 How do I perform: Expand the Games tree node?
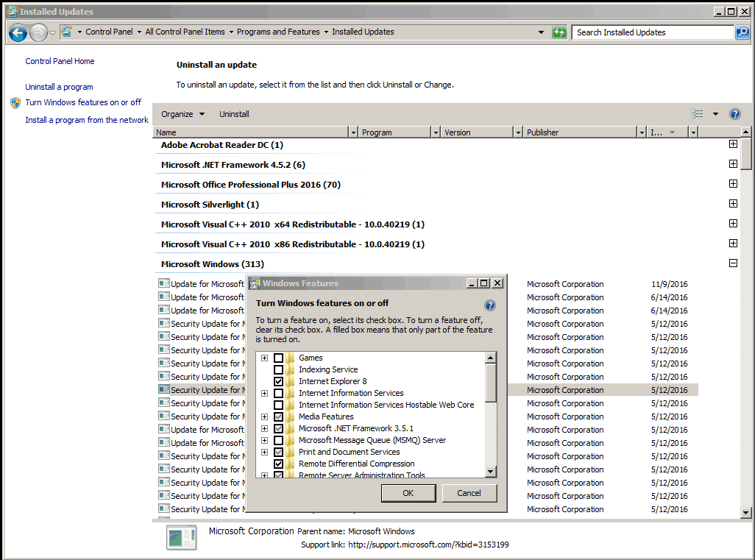pyautogui.click(x=264, y=358)
